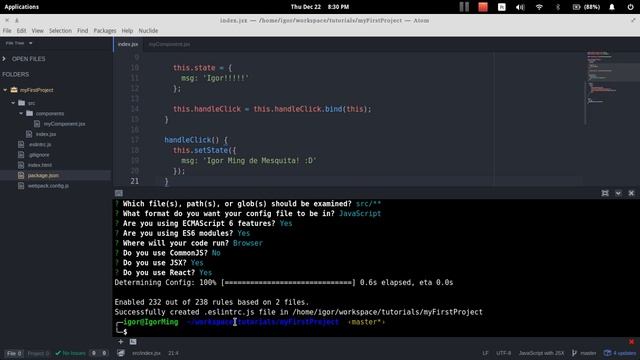Screen dimensions: 640x360
Task: Click the 'Igor Ming de Mesquita! :D' string
Action: tap(259, 161)
